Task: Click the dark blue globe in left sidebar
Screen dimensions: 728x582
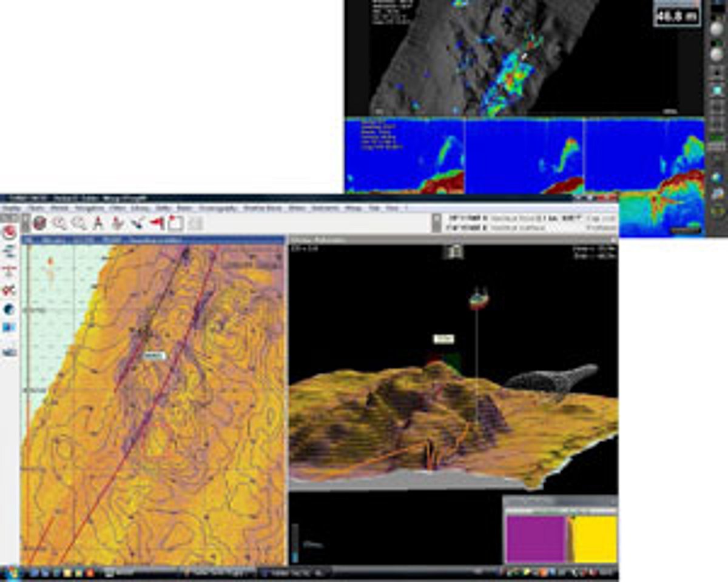Action: 10,309
